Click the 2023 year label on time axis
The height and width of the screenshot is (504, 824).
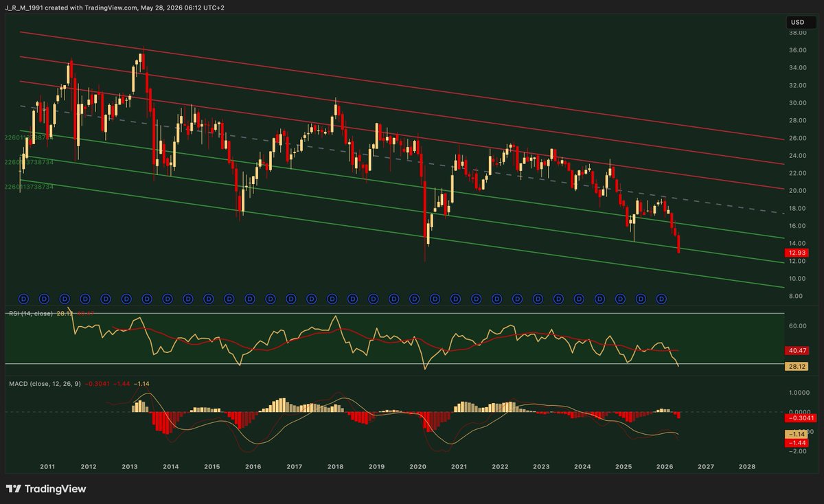coord(542,466)
